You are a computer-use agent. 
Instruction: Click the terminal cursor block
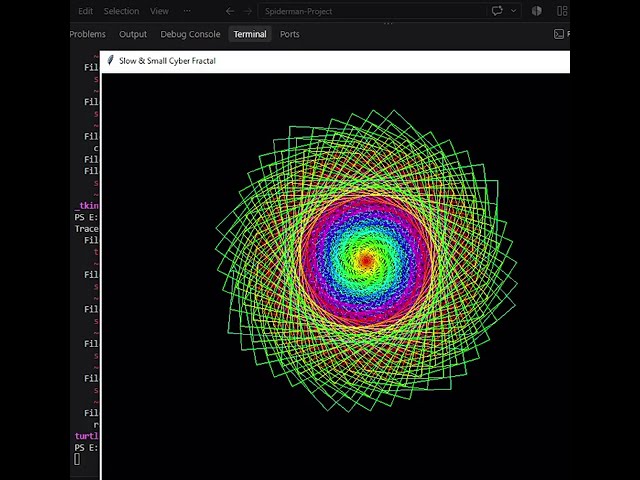[x=77, y=459]
